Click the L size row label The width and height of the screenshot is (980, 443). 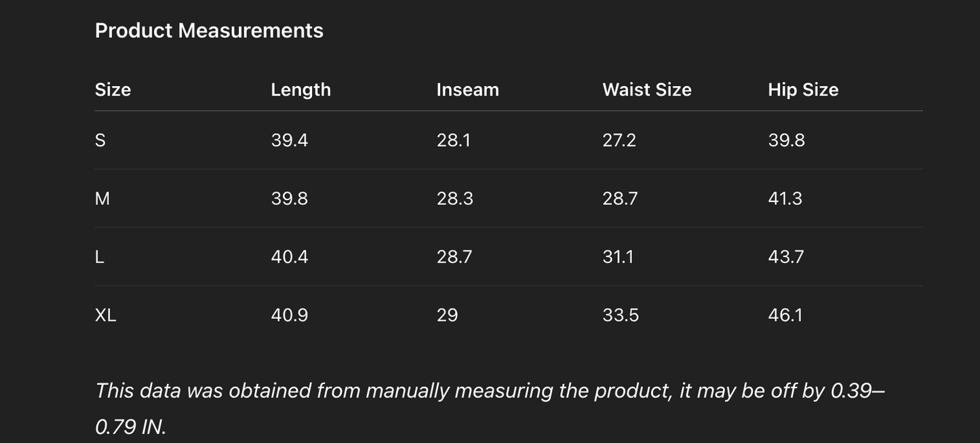(x=100, y=256)
